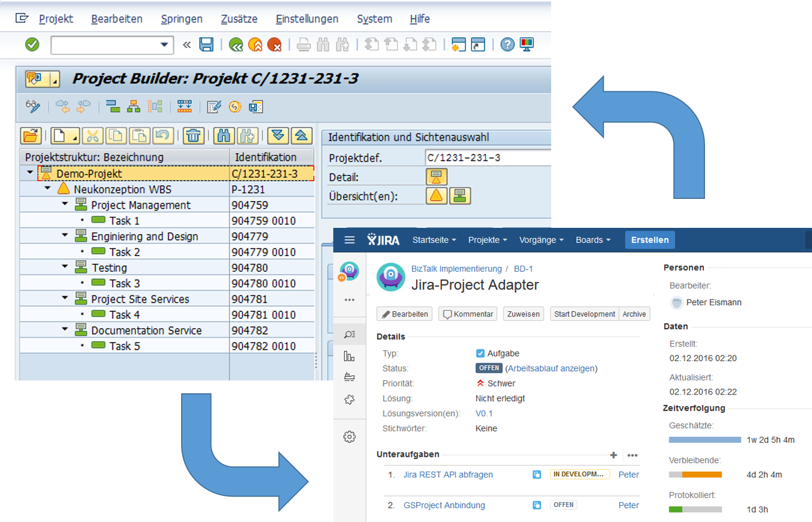The width and height of the screenshot is (812, 522).
Task: Click the WBS overview triangle icon beside Übersicht(en)
Action: (x=436, y=196)
